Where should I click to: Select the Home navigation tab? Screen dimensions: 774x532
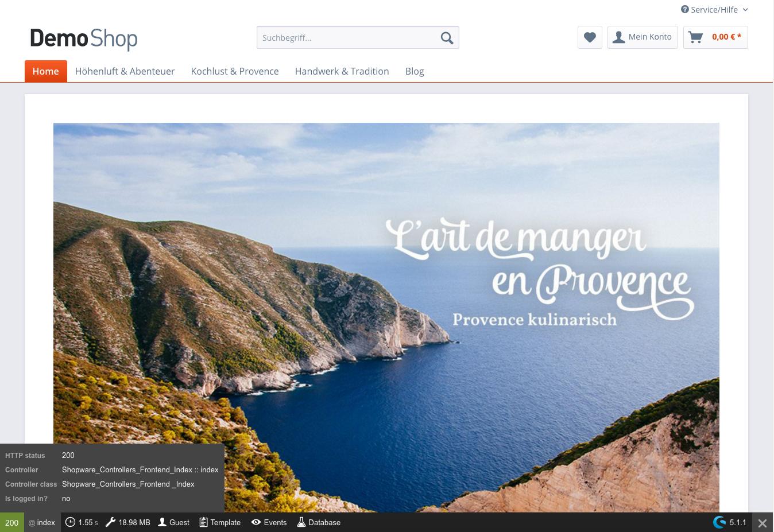point(46,71)
